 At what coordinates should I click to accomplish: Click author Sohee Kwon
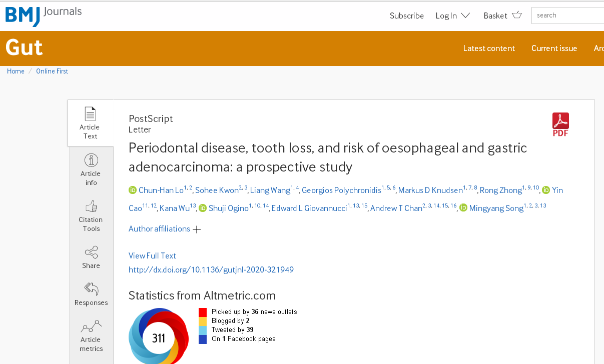217,190
